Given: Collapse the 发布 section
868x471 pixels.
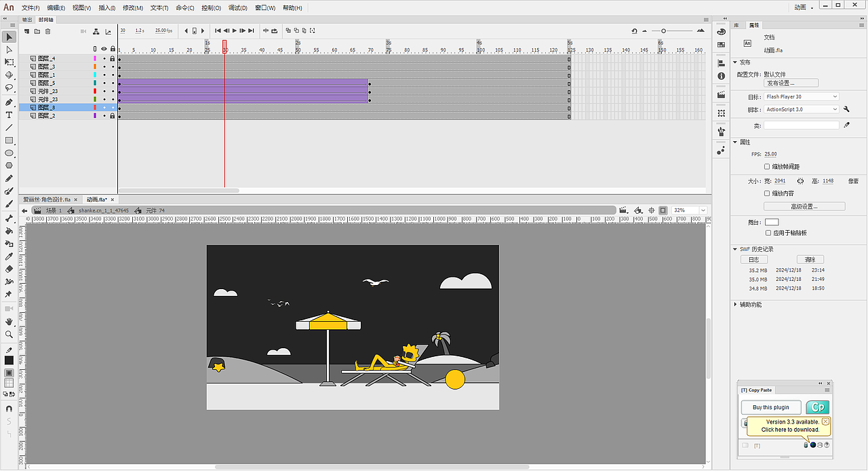Looking at the screenshot, I should tap(735, 62).
